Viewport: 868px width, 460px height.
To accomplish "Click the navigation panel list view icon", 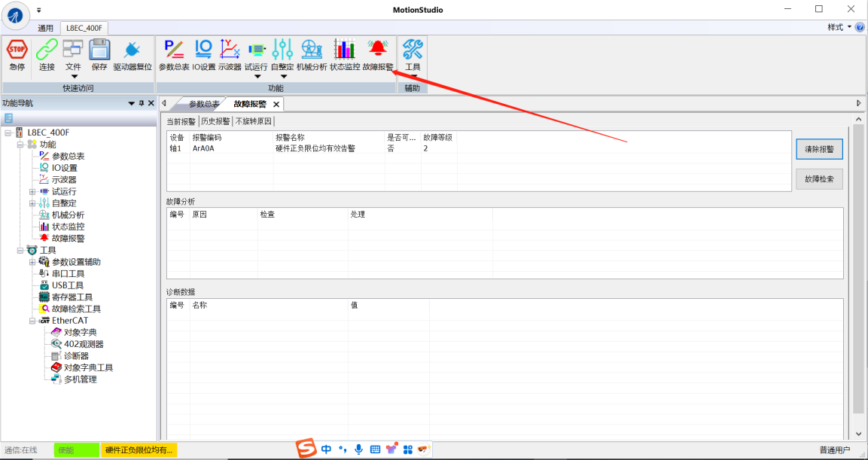I will pos(8,118).
